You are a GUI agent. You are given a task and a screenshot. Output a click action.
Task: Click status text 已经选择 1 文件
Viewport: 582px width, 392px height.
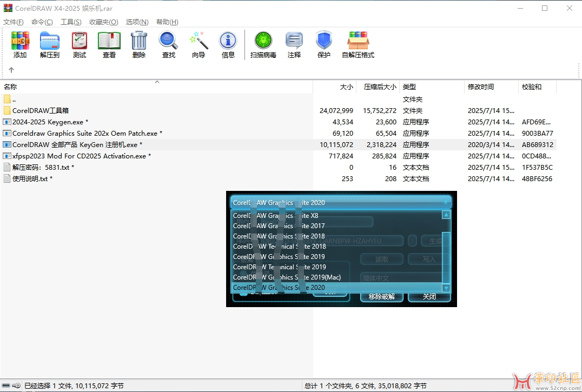48,386
